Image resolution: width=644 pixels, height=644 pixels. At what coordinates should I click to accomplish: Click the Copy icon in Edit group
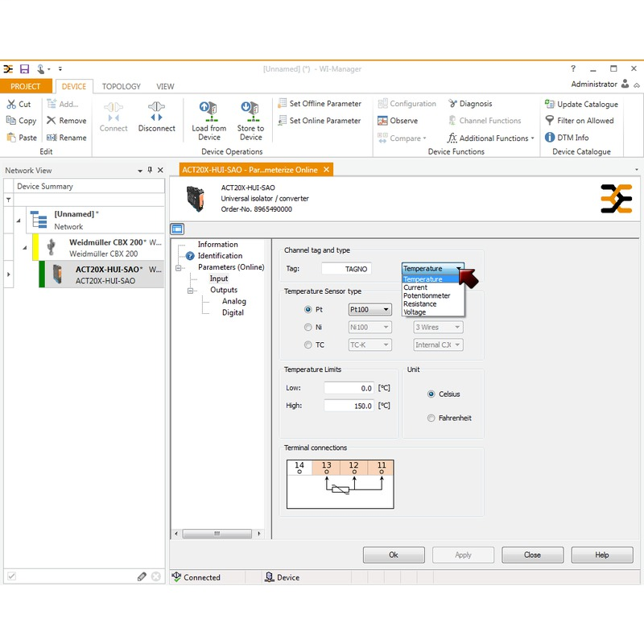pos(10,120)
